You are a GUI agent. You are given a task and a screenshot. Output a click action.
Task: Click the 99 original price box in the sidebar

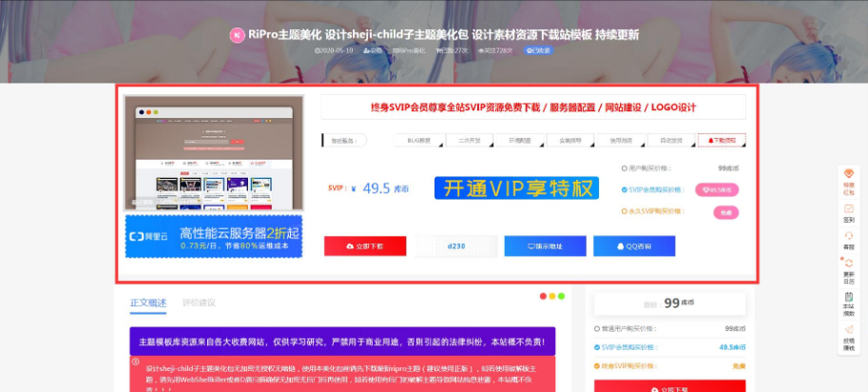pos(670,304)
